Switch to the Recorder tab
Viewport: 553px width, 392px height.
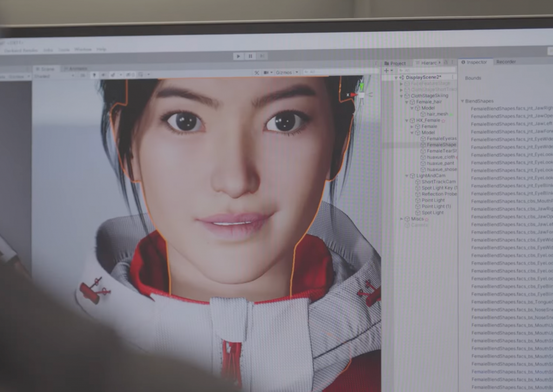505,62
